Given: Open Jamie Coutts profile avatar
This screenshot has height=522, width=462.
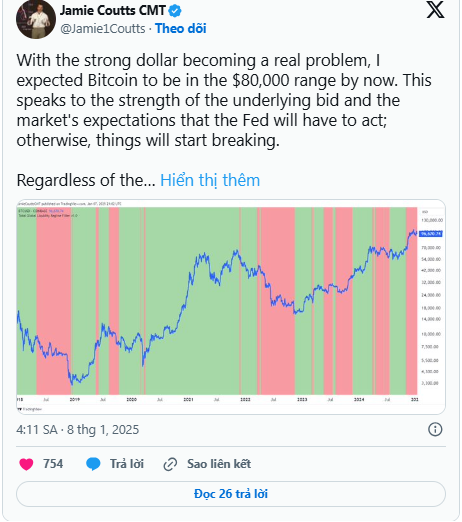Looking at the screenshot, I should coord(36,19).
